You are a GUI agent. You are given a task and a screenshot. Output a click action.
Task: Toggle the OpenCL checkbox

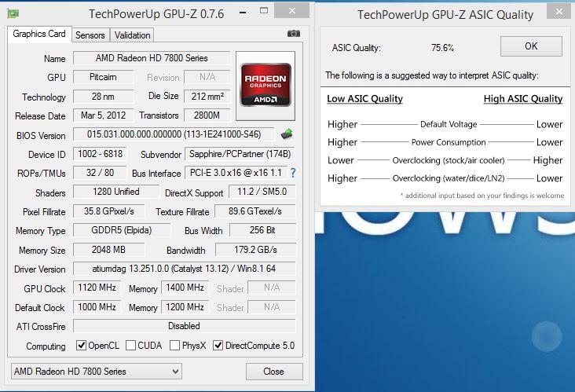point(81,345)
